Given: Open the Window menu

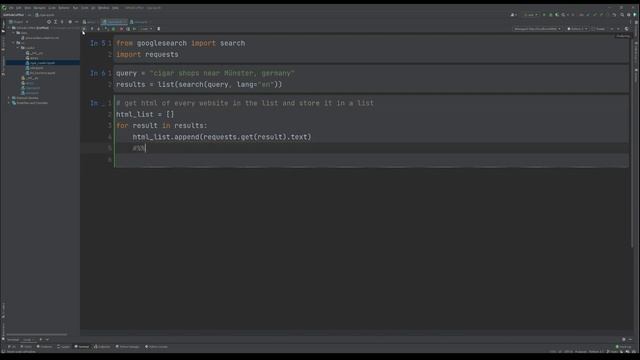Looking at the screenshot, I should point(103,8).
